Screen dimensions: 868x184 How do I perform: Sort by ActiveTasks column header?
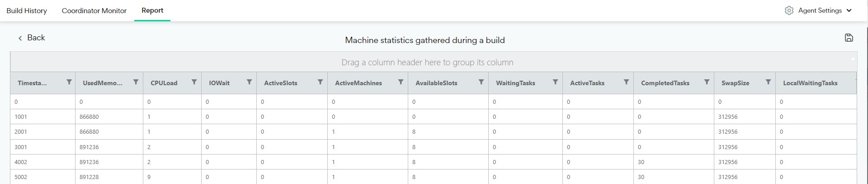coord(587,83)
